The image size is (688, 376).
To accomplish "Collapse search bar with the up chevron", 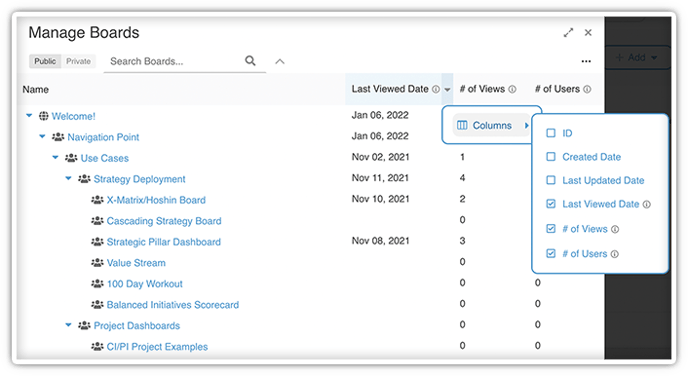I will [x=280, y=61].
